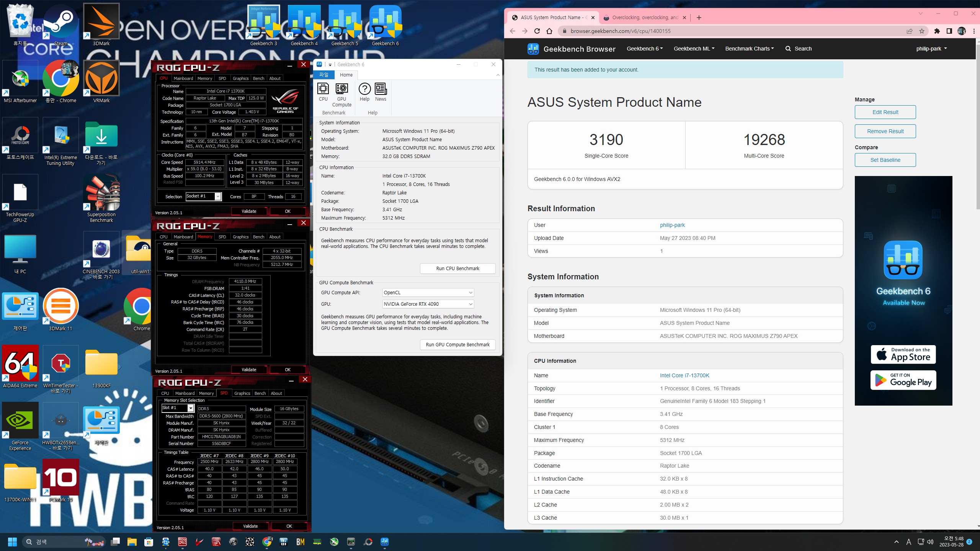
Task: Select the GeForce Experience desktop icon
Action: [x=20, y=427]
